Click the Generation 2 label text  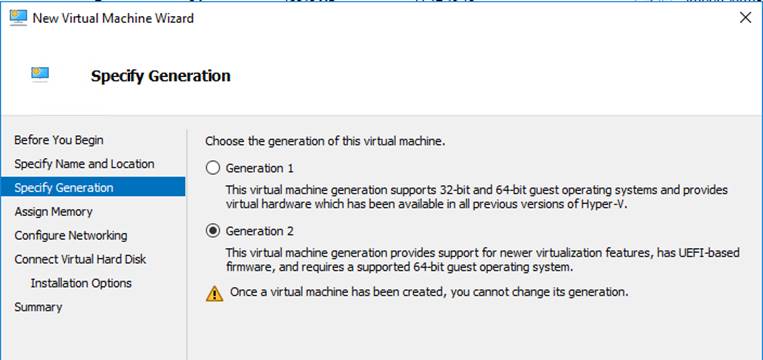259,231
